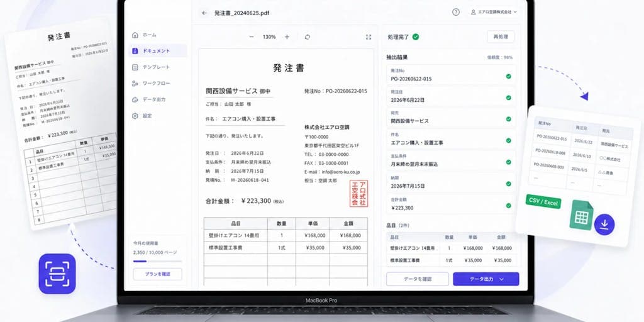Click the 見積No. M-20260618-041 line

[x=237, y=180]
